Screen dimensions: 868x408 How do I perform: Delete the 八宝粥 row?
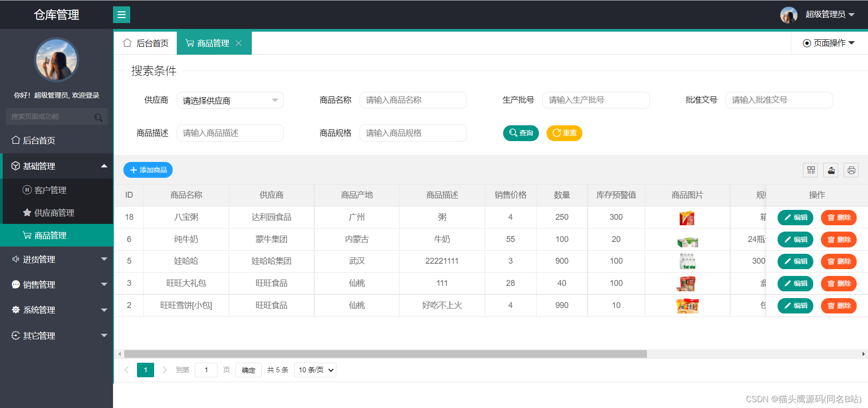pyautogui.click(x=839, y=218)
